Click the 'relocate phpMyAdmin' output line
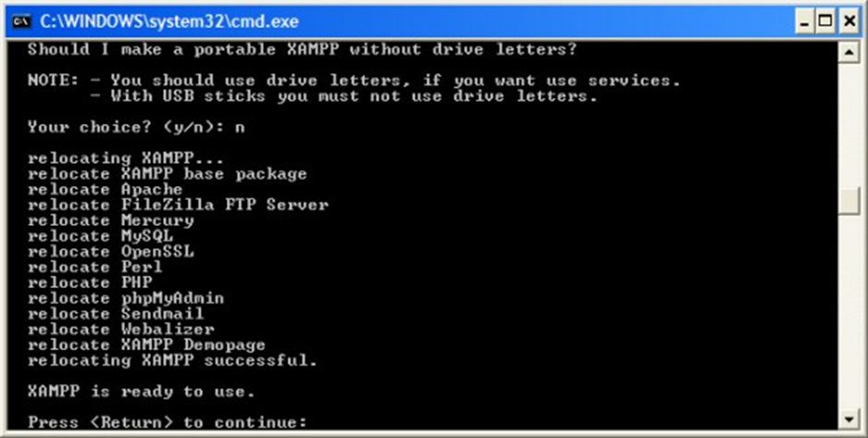868x438 pixels. pyautogui.click(x=126, y=298)
